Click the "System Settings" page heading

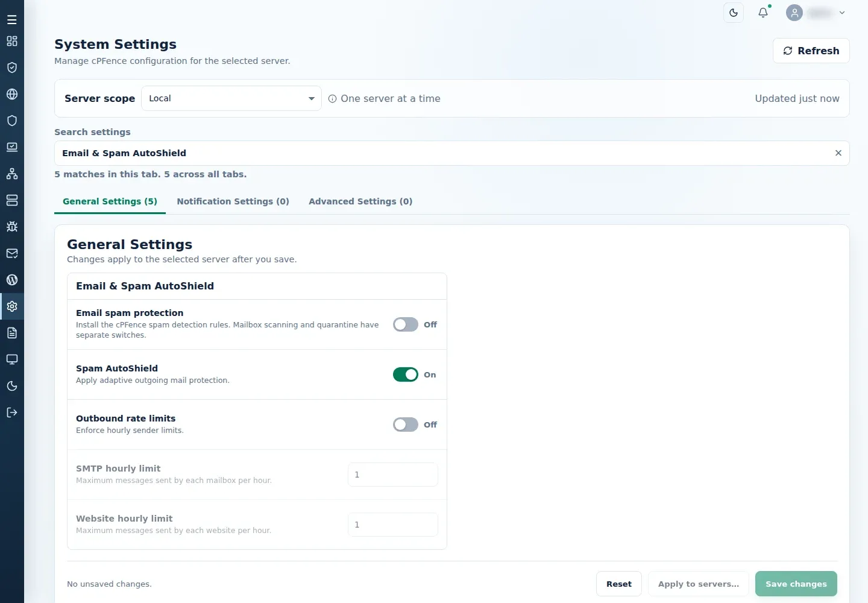click(x=115, y=44)
